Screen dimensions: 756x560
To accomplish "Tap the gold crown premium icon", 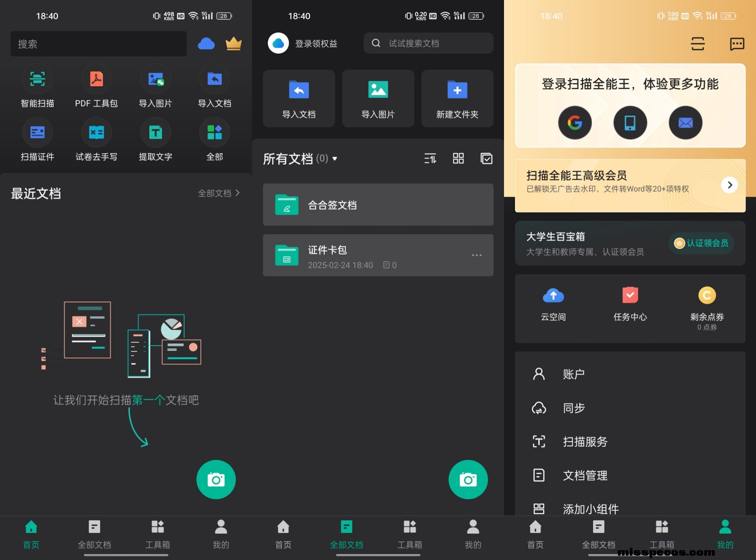I will (x=233, y=43).
